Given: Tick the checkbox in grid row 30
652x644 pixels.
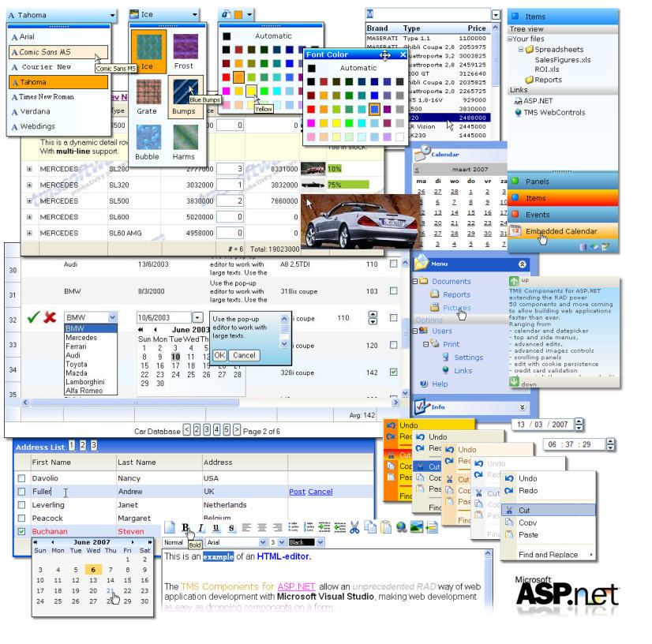Looking at the screenshot, I should [x=393, y=264].
